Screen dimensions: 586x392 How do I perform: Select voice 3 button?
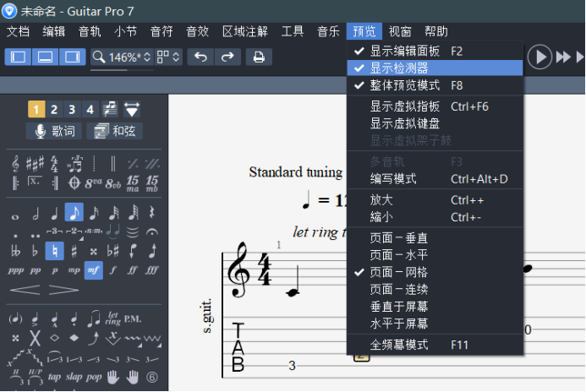72,109
